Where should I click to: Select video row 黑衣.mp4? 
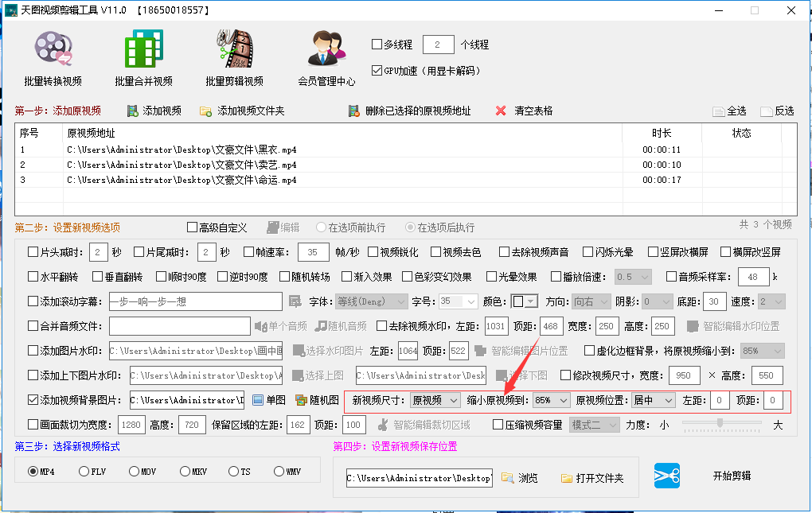(x=405, y=150)
